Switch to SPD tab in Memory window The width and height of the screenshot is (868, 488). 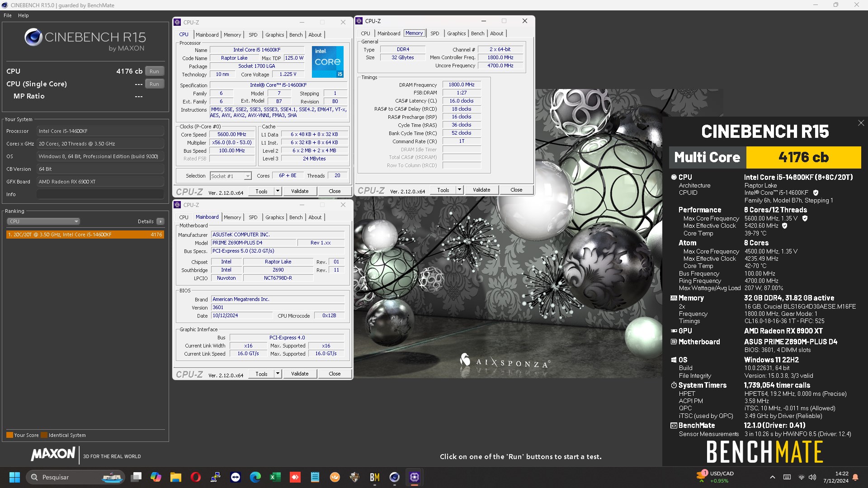pyautogui.click(x=434, y=33)
